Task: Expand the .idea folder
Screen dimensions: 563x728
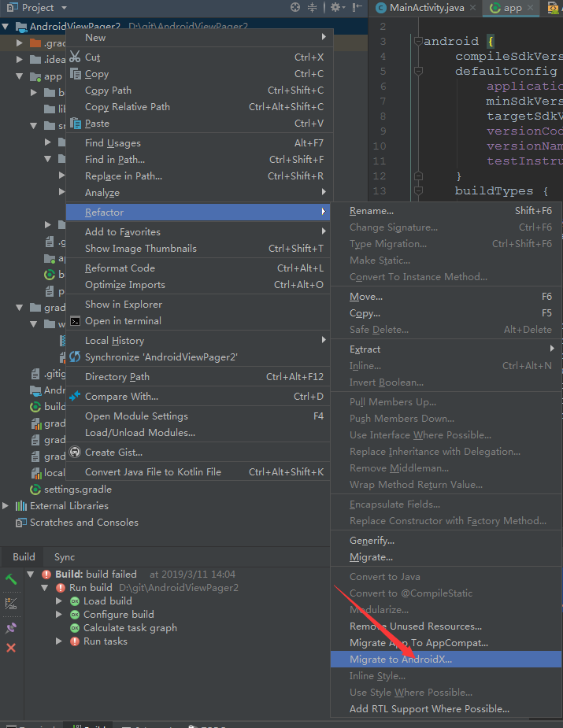Action: click(x=19, y=60)
